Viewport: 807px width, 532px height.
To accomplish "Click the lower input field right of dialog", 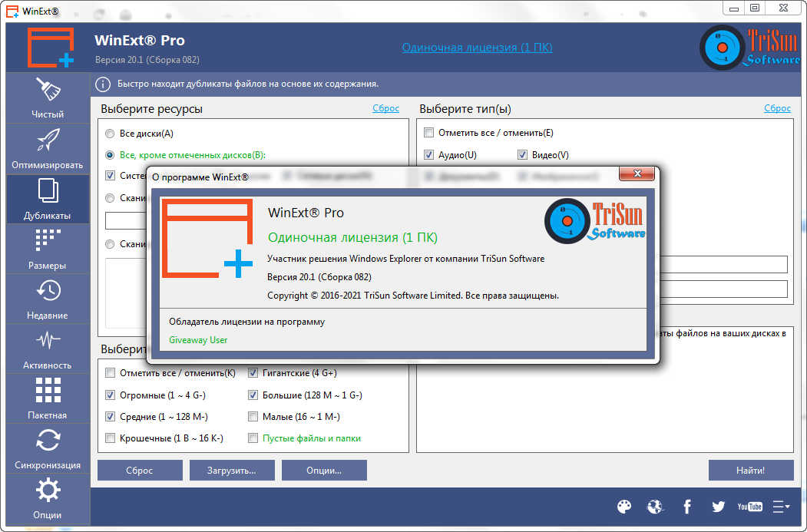I will [x=723, y=289].
